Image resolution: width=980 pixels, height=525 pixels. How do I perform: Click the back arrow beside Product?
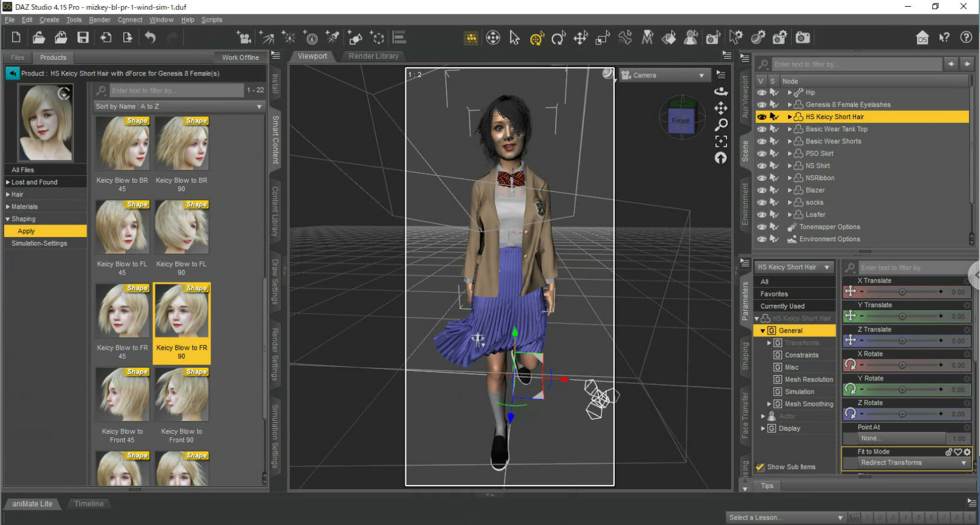[x=12, y=73]
